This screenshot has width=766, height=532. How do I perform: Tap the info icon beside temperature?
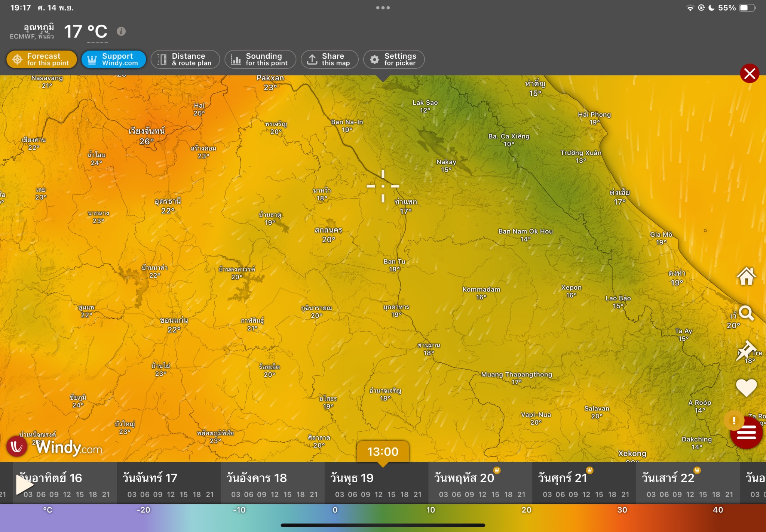coord(121,31)
